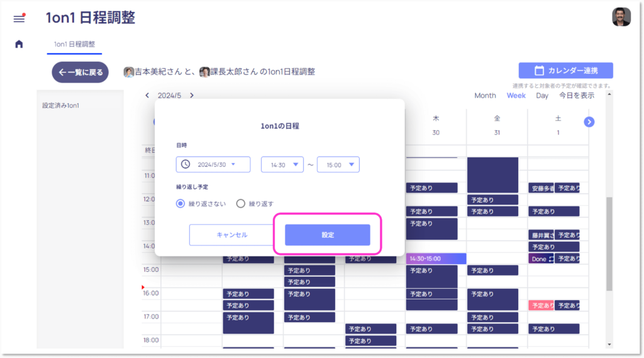This screenshot has width=644, height=358.
Task: Click the キャンセル button
Action: click(x=232, y=235)
